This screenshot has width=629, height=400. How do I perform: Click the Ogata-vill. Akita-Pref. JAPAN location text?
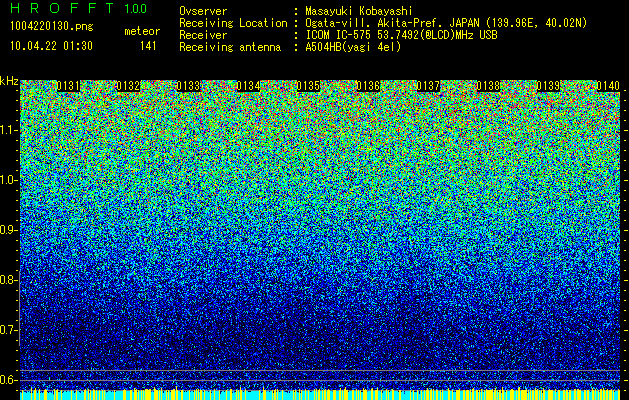pos(446,23)
